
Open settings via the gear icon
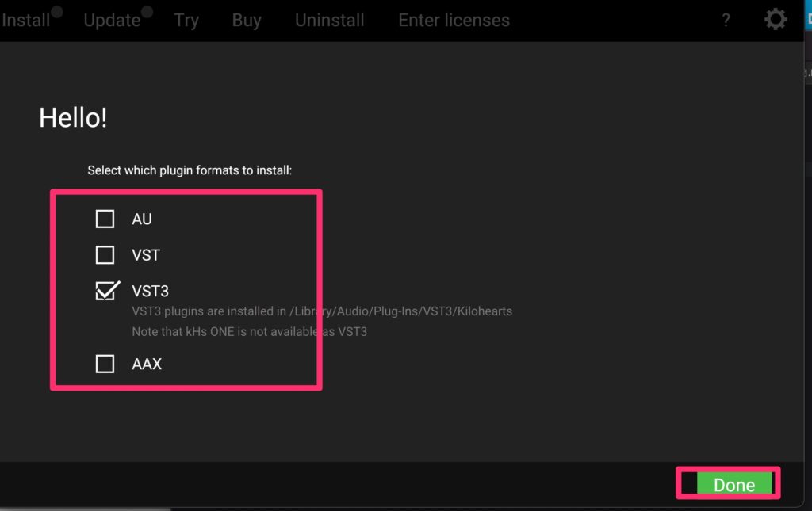pyautogui.click(x=776, y=20)
